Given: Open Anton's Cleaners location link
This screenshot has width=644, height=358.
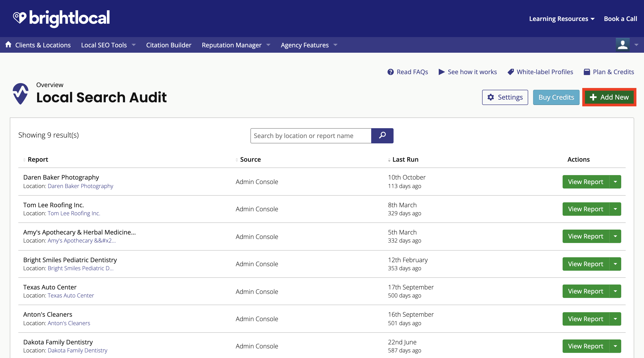Looking at the screenshot, I should [69, 323].
